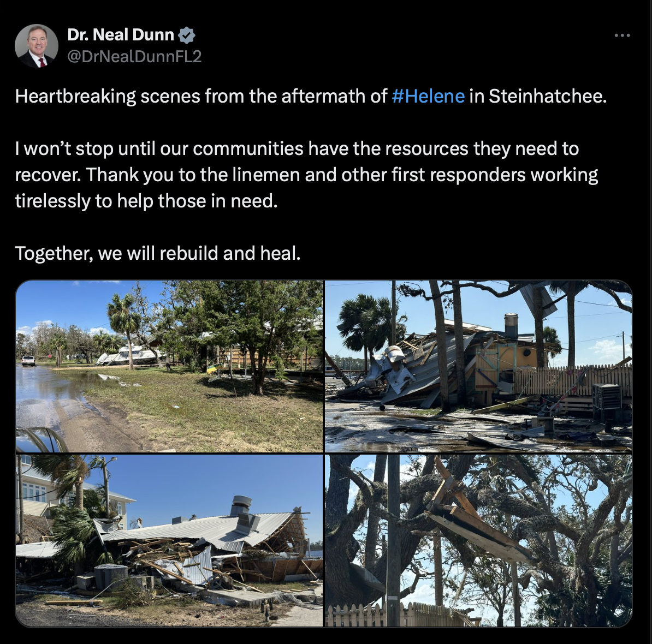Open Dr. Neal Dunn's profile picture

37,46
